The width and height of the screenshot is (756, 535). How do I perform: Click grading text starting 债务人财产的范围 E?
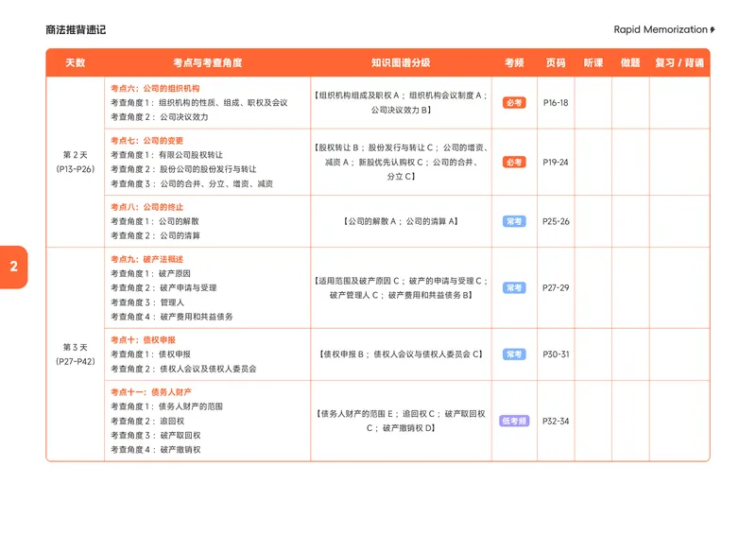coord(401,422)
